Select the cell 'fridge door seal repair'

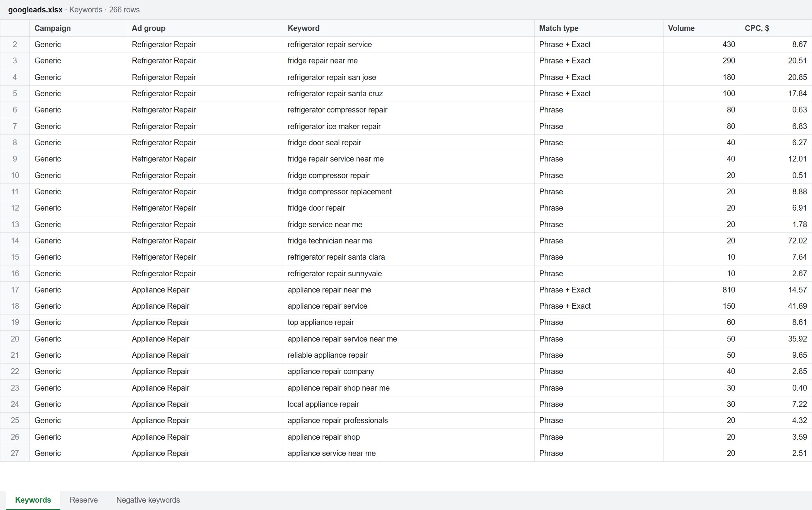(x=408, y=143)
